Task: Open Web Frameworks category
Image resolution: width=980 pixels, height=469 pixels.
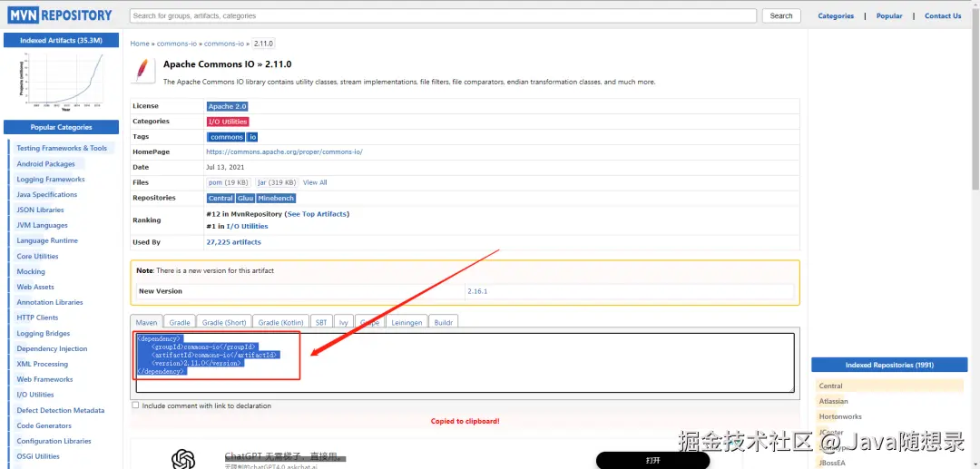Action: click(x=45, y=380)
